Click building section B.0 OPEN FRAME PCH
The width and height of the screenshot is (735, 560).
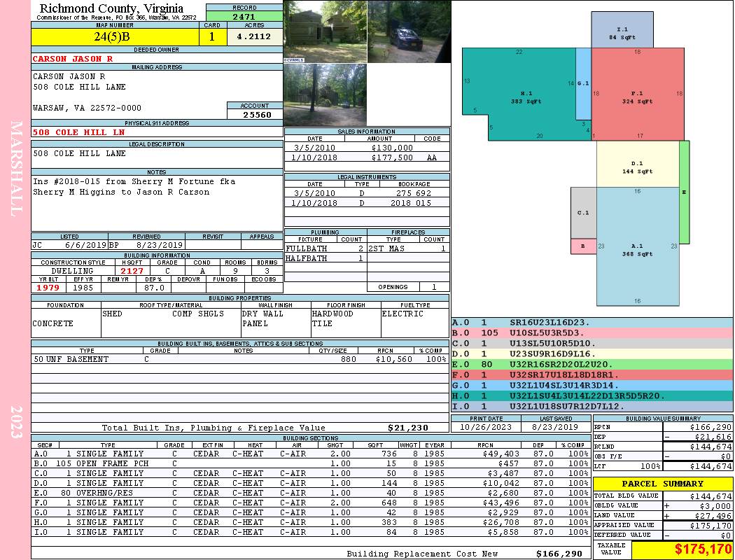click(x=310, y=463)
